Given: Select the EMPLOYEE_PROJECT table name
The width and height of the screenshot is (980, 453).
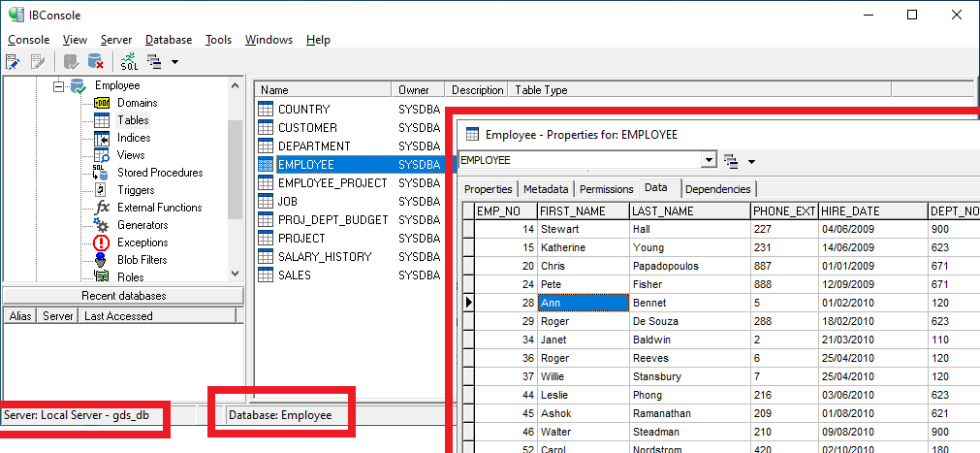Looking at the screenshot, I should [332, 183].
